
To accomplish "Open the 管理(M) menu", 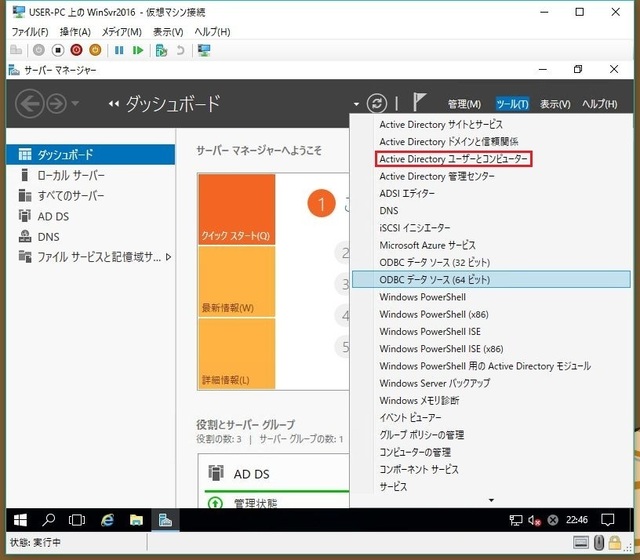I will coord(464,104).
